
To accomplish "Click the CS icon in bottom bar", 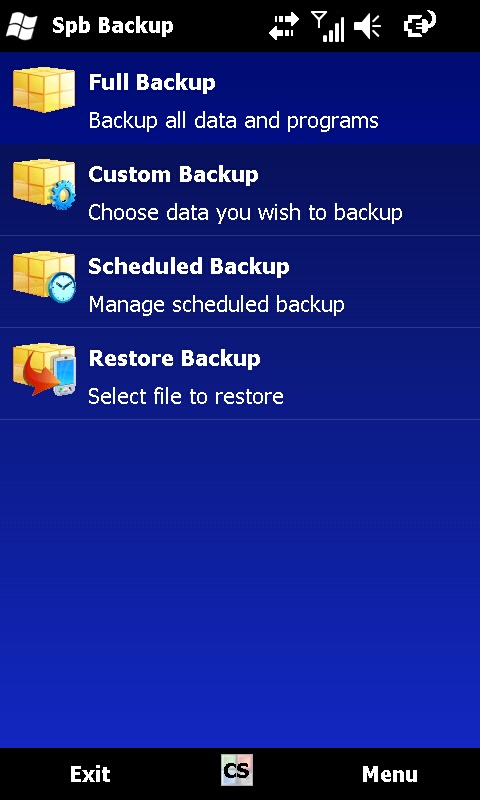I will tap(237, 770).
